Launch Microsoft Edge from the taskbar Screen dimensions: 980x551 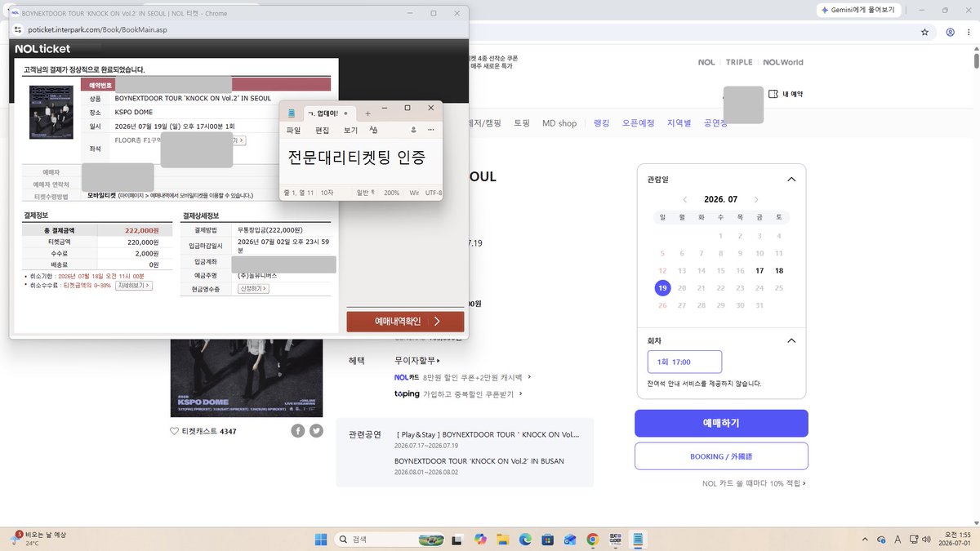tap(525, 540)
